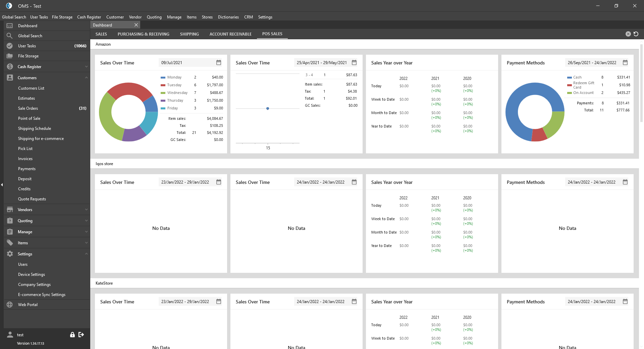Expand the Quoting sidebar section

coord(86,221)
